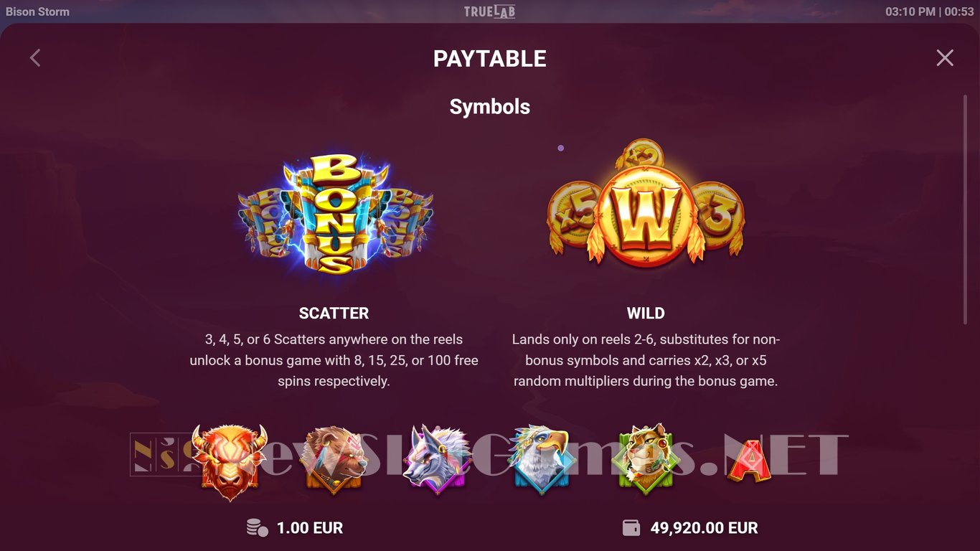
Task: Click the coin stack bet icon
Action: [x=257, y=528]
